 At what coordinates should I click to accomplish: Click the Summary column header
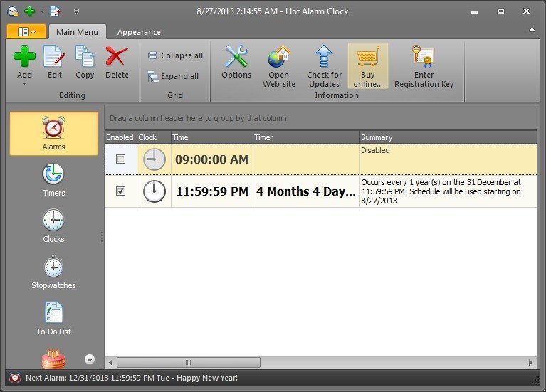448,137
